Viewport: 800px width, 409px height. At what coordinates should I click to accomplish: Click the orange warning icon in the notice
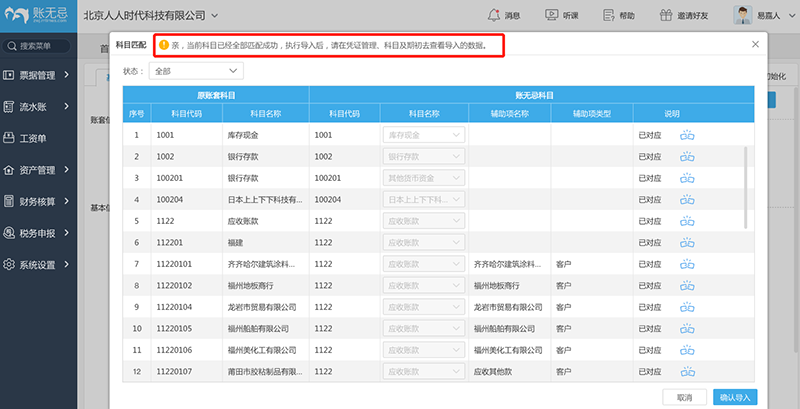(164, 45)
